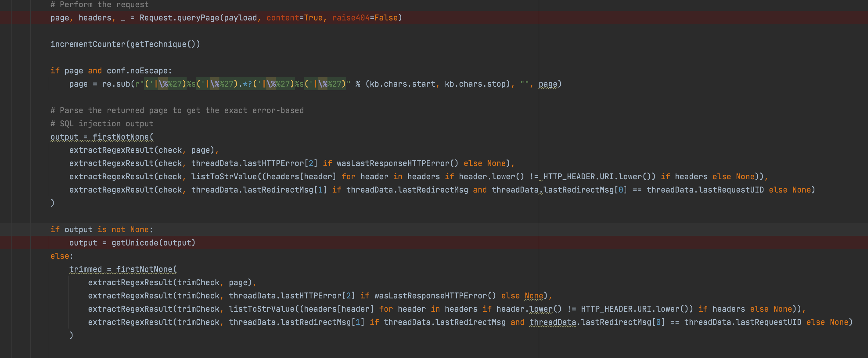The image size is (868, 358).
Task: Click 'if output is not None:' line
Action: coord(102,229)
